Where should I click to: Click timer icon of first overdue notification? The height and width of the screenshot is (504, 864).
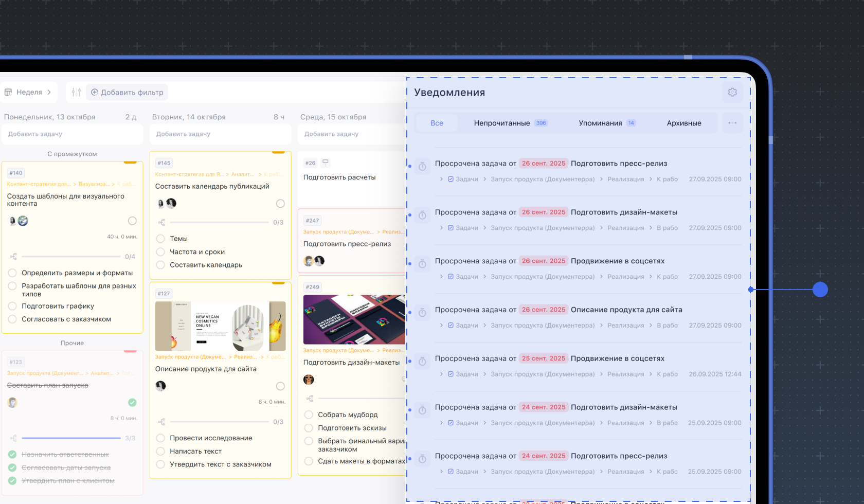(x=422, y=167)
